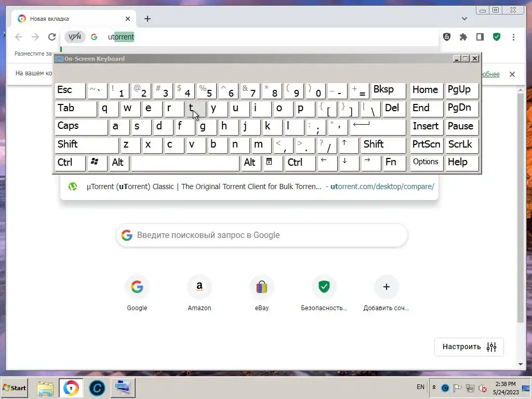The width and height of the screenshot is (532, 399).
Task: Click the space bar key
Action: pos(185,163)
